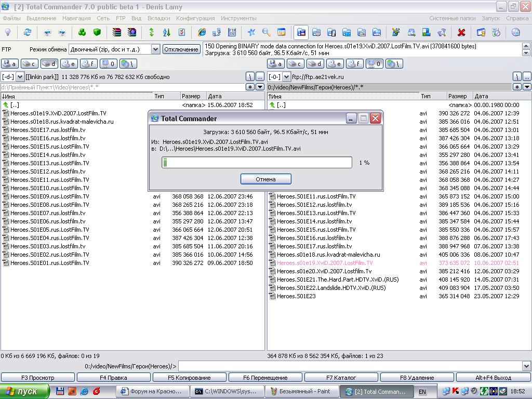Click the stacked books archive icon
The height and width of the screenshot is (399, 532).
click(117, 32)
